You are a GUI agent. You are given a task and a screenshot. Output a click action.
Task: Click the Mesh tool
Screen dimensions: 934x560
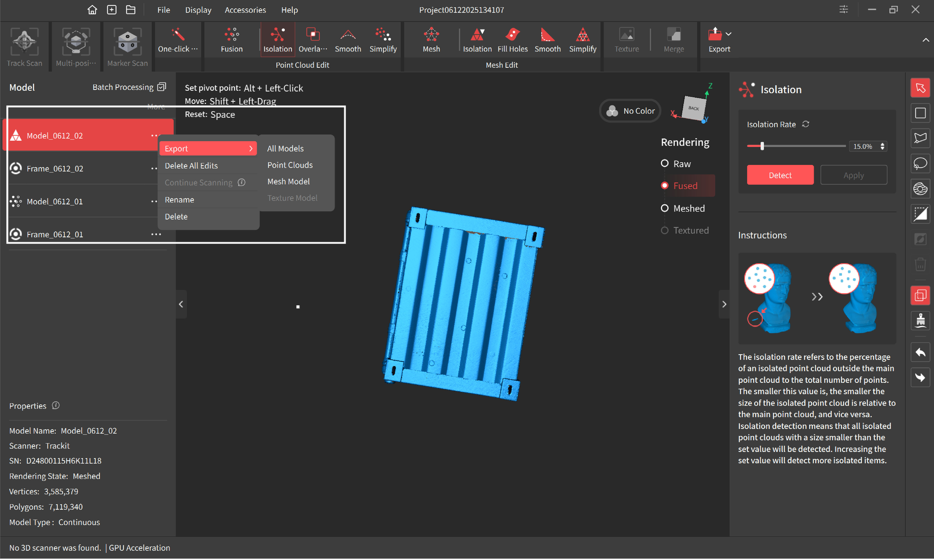click(431, 40)
